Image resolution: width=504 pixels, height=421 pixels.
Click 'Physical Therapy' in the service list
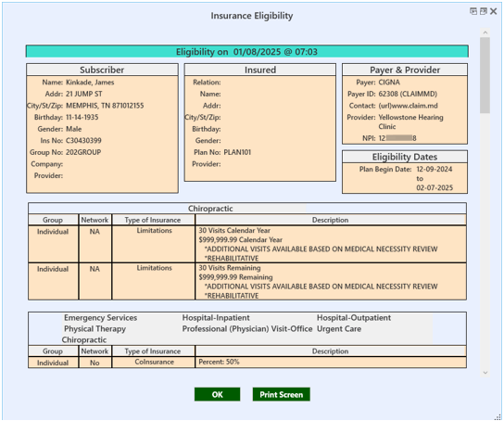pos(94,329)
